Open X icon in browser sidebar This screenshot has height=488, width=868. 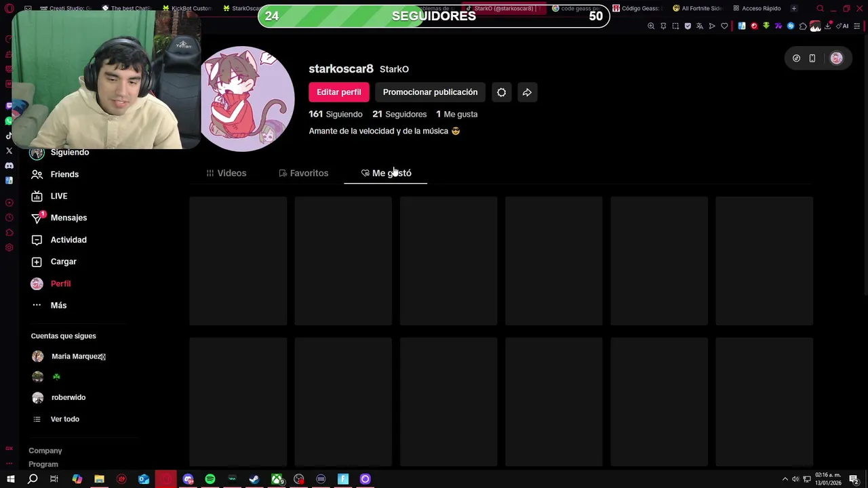(9, 150)
